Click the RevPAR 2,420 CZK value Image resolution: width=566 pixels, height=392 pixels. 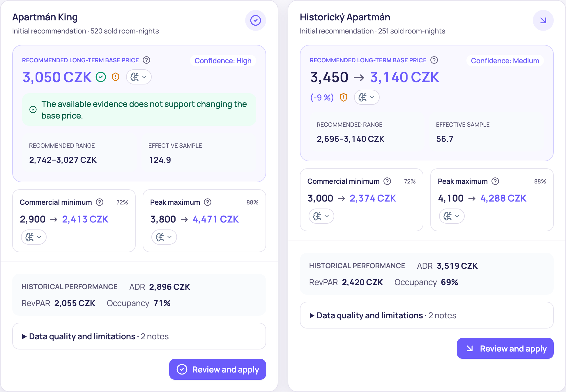click(x=362, y=282)
